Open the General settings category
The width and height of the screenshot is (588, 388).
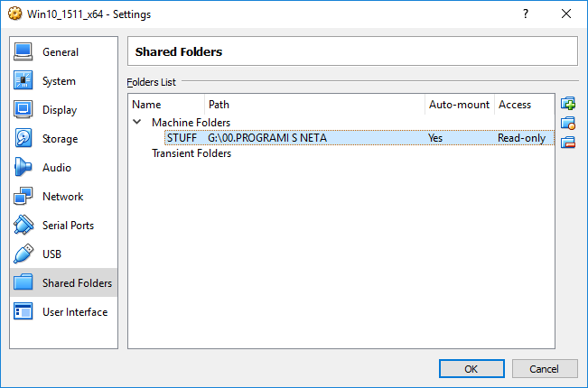[x=61, y=52]
